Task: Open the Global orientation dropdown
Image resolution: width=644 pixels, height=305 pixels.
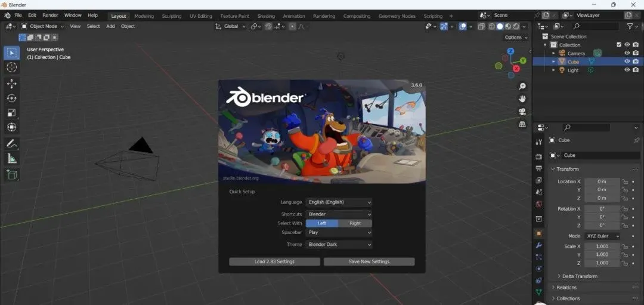Action: 230,26
